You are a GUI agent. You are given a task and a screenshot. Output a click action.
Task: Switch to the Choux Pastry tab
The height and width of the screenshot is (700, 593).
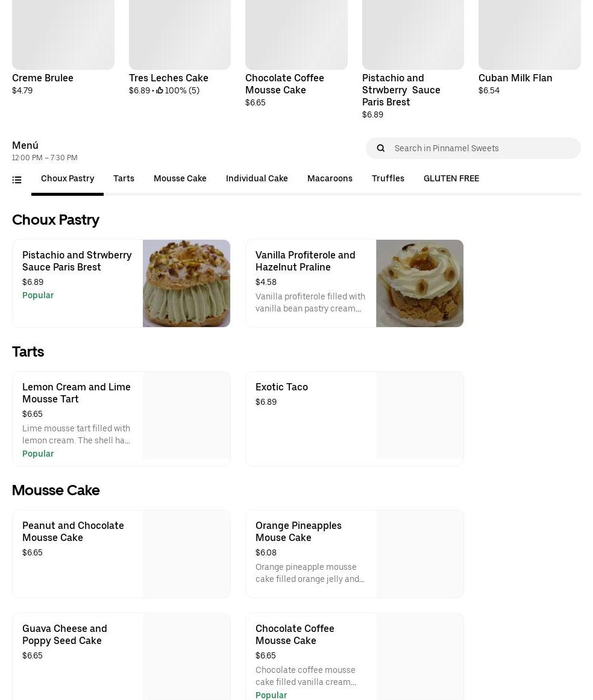point(67,178)
